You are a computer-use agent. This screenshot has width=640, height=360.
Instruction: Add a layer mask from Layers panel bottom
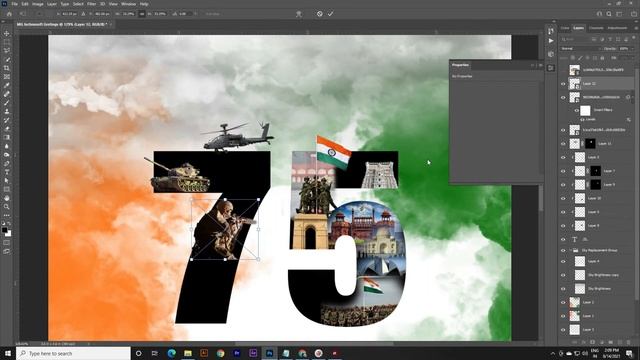pos(593,342)
